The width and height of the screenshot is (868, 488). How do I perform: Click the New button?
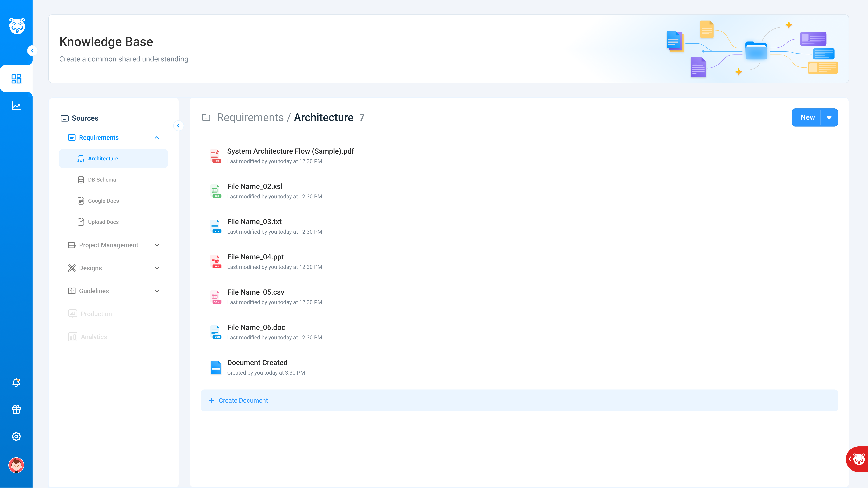807,117
